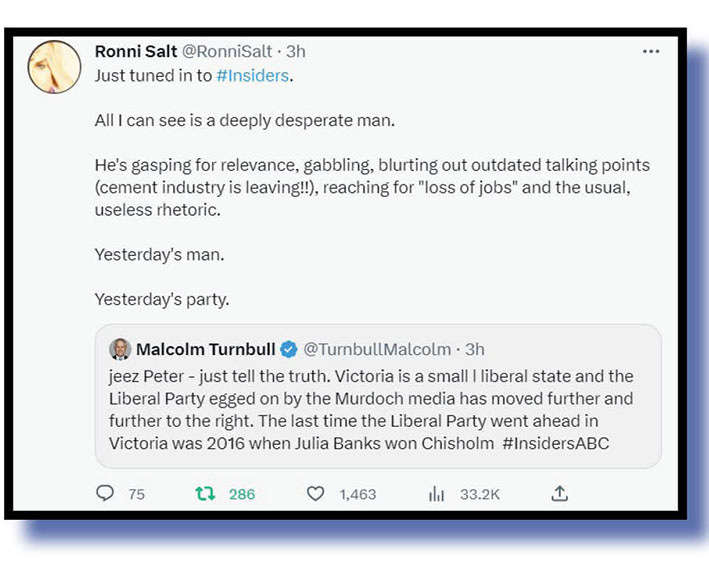709x562 pixels.
Task: Repost using the green retweet arrows icon
Action: 204,493
